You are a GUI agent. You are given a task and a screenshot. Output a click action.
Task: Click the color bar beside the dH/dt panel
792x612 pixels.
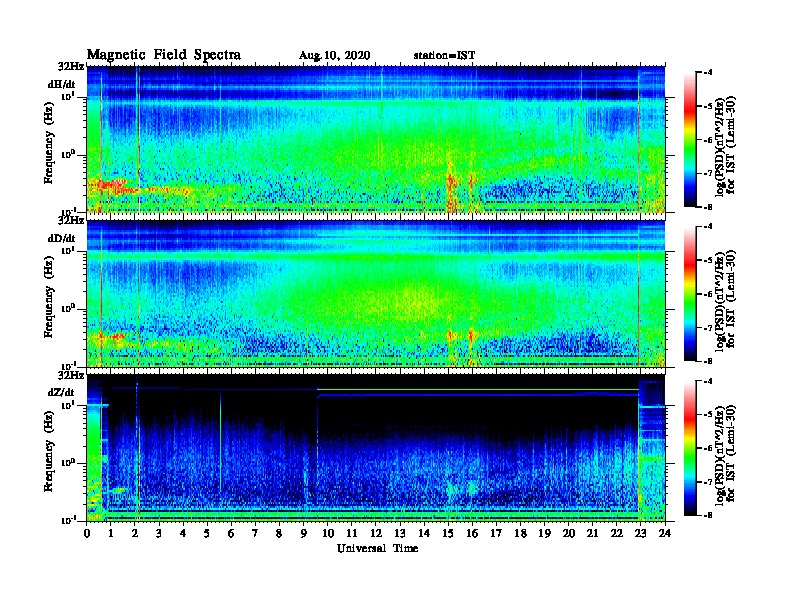coord(690,139)
